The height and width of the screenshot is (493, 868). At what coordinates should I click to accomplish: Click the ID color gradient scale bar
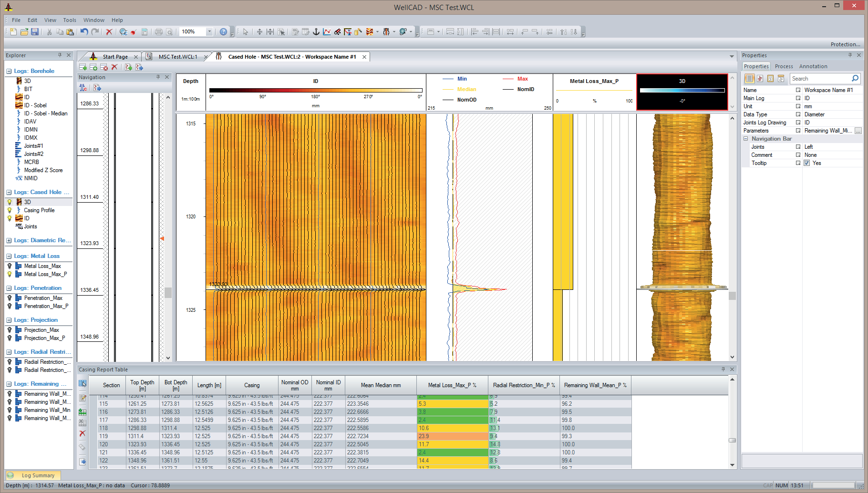click(316, 90)
